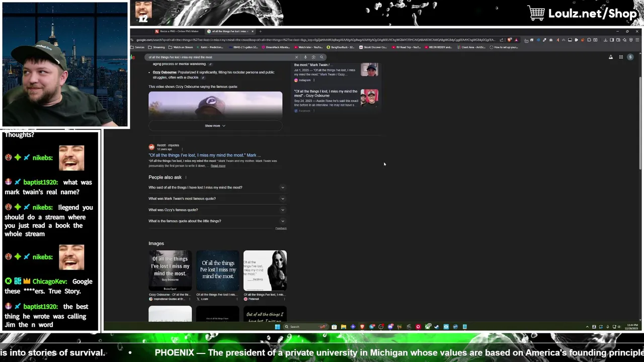644x362 pixels.
Task: Play the Ozzy Osbourne quote video
Action: tap(215, 106)
